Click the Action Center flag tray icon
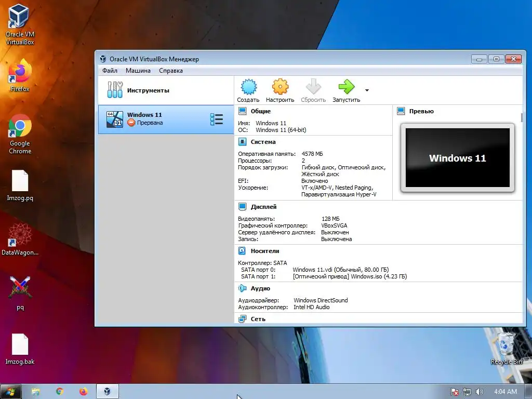Viewport: 532px width, 399px height. (x=454, y=392)
